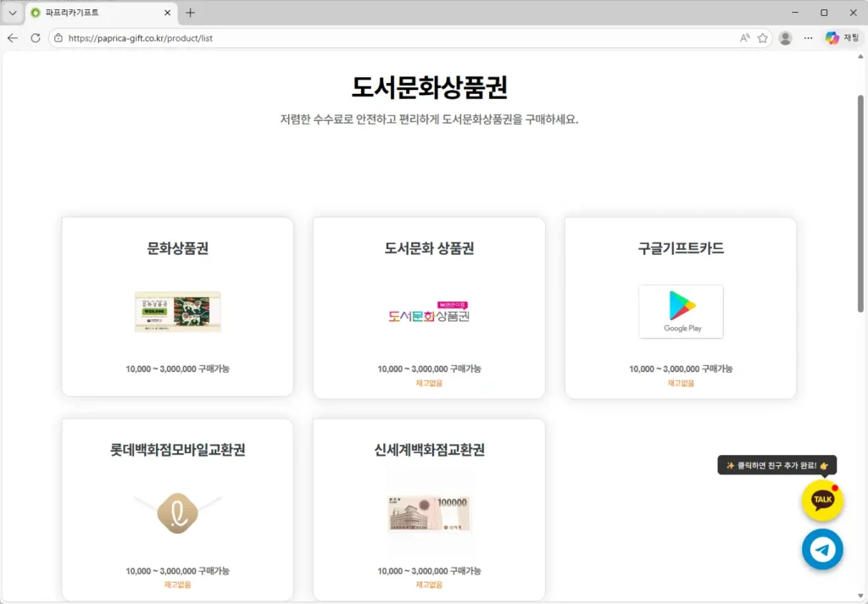Image resolution: width=868 pixels, height=604 pixels.
Task: Select the 신세계백화점교환권 product card
Action: [x=428, y=508]
